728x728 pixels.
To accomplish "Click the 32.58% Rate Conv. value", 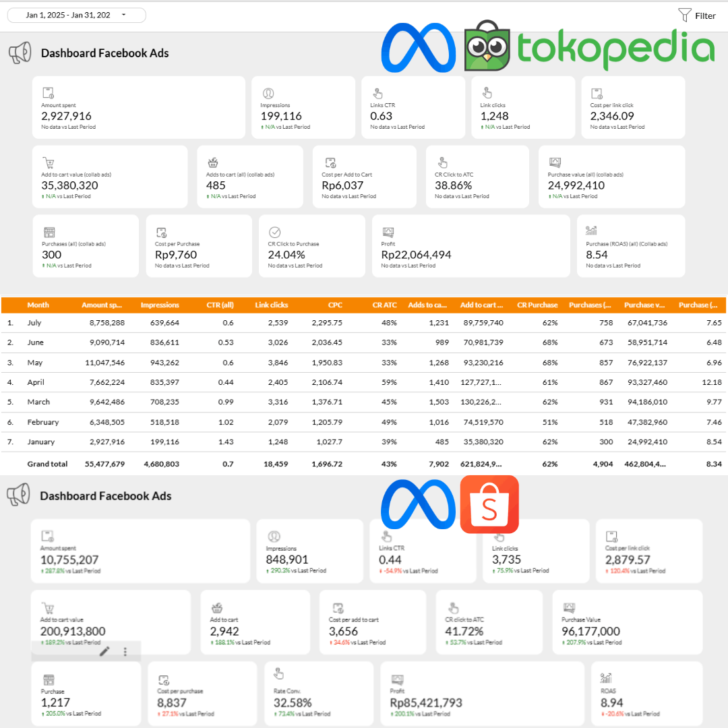I will click(293, 703).
